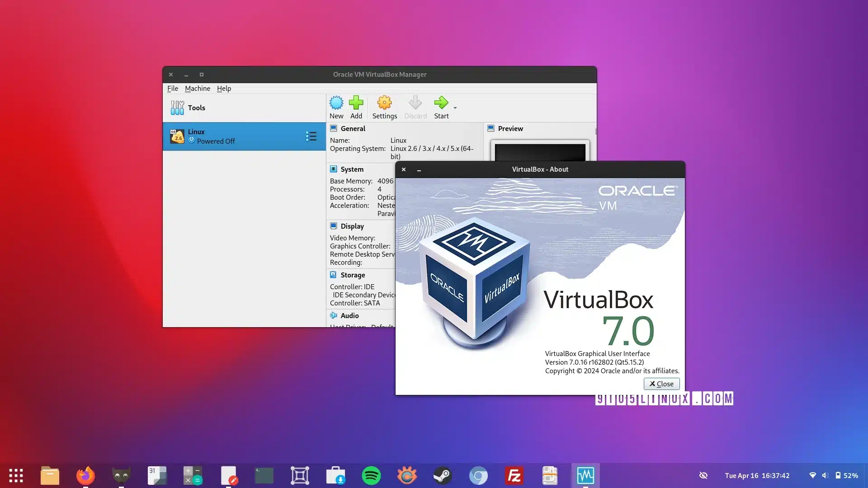The width and height of the screenshot is (868, 488).
Task: Click the Machine menu item
Action: 198,88
